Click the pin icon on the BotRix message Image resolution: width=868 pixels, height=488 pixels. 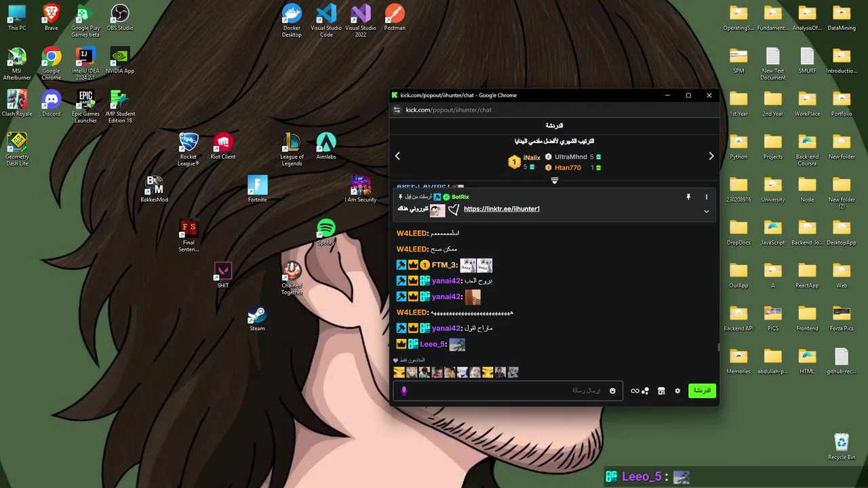[688, 197]
